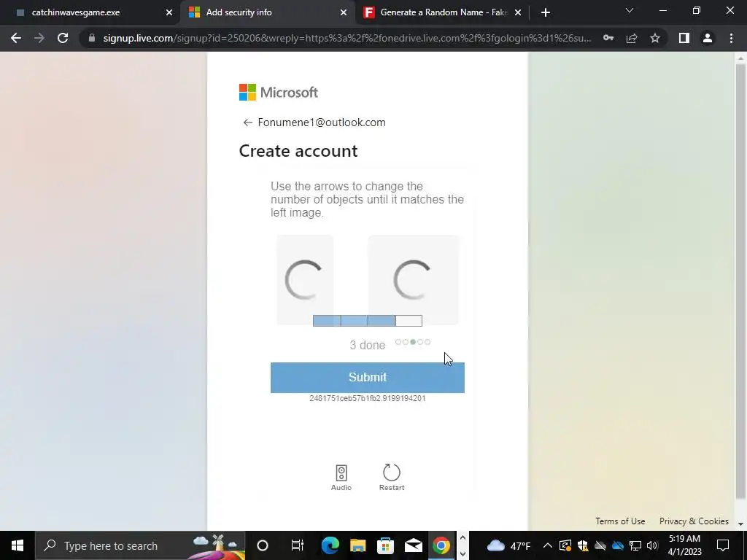Open Cortana circle icon
This screenshot has height=560, width=747.
(x=263, y=545)
